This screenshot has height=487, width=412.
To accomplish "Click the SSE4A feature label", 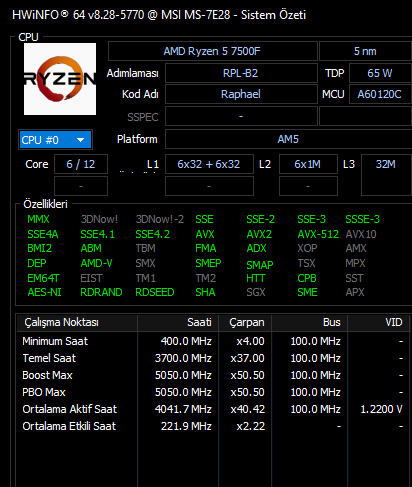I will pyautogui.click(x=43, y=234).
